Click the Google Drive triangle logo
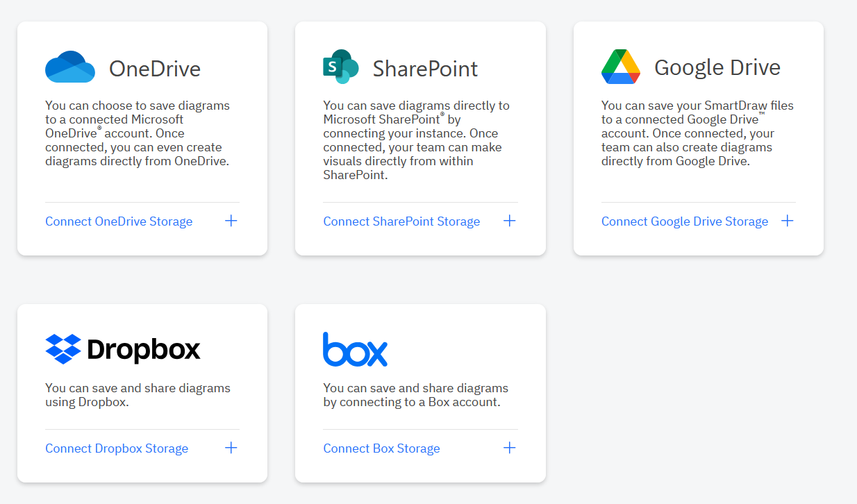 [x=620, y=67]
